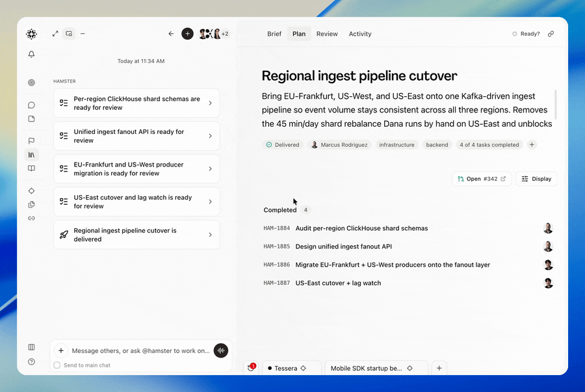Open the EU-Frankfurt and US-West migration card
The height and width of the screenshot is (392, 585).
pos(136,169)
